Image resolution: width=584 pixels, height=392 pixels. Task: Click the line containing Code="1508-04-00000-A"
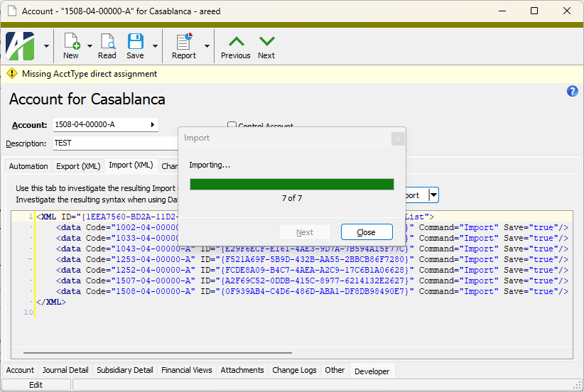click(312, 291)
